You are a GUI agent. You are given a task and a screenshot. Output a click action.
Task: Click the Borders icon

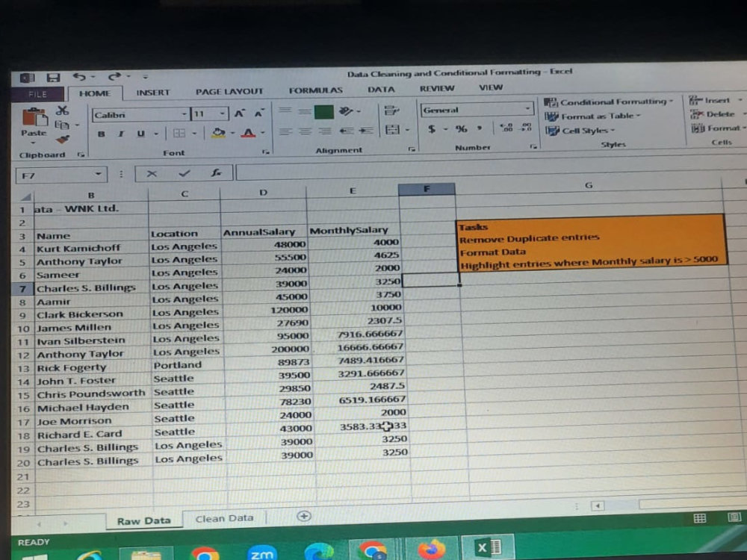(x=179, y=134)
